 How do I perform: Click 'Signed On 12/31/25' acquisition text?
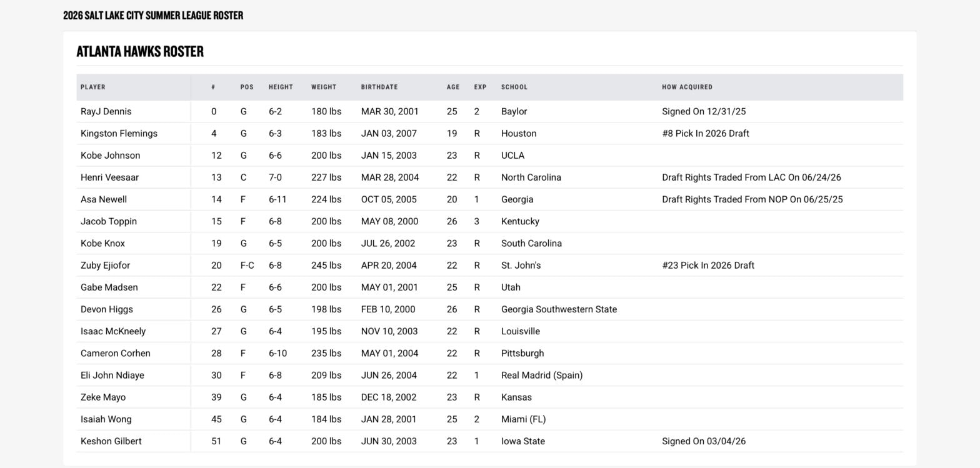click(x=704, y=111)
